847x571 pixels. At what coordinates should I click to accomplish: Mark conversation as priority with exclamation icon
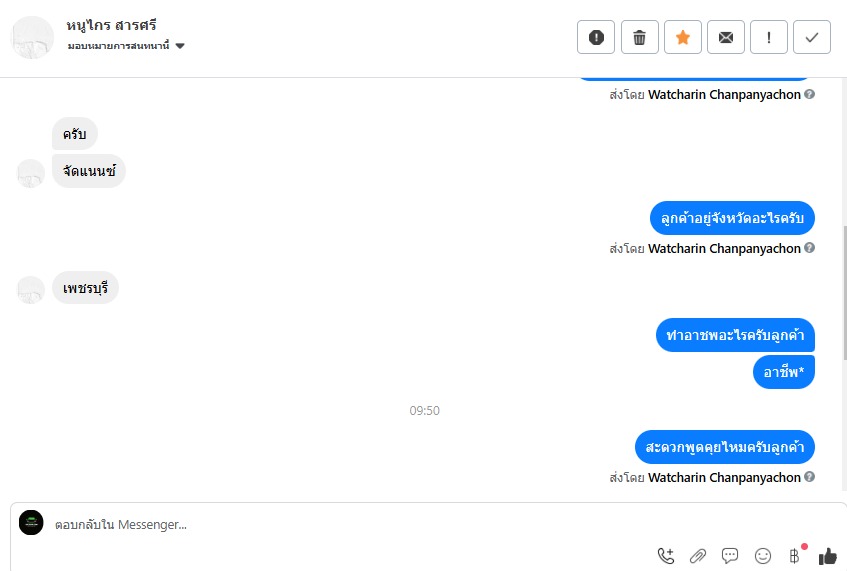click(x=769, y=37)
